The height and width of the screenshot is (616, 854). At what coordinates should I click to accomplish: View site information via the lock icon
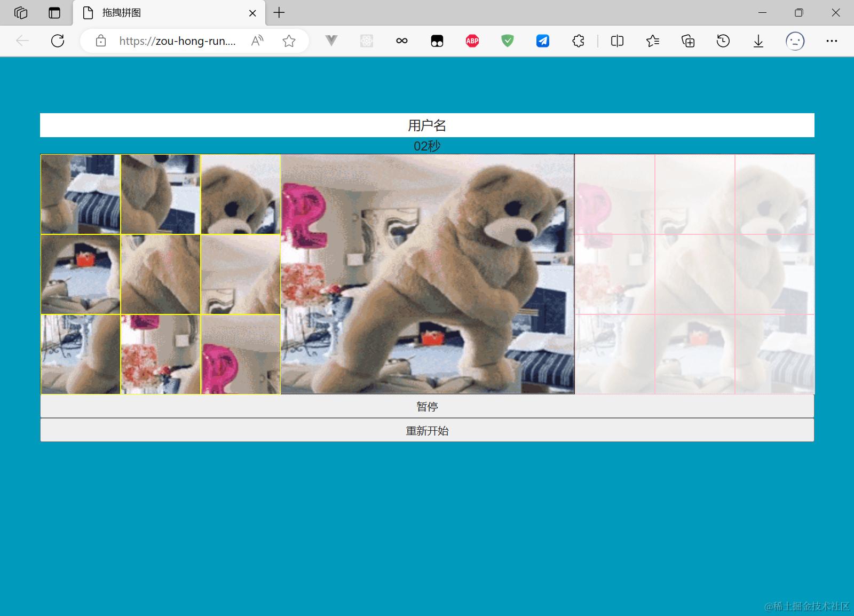pos(101,41)
